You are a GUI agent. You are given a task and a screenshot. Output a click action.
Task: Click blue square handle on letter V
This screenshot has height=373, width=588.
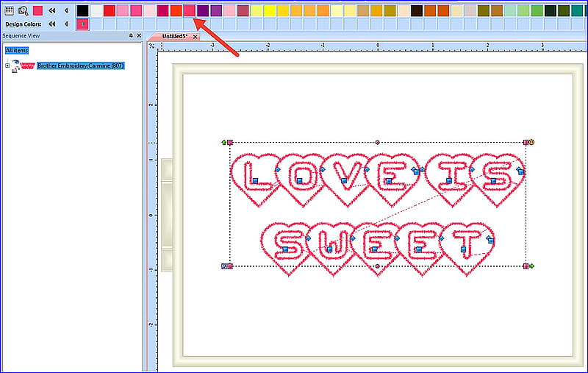click(344, 181)
